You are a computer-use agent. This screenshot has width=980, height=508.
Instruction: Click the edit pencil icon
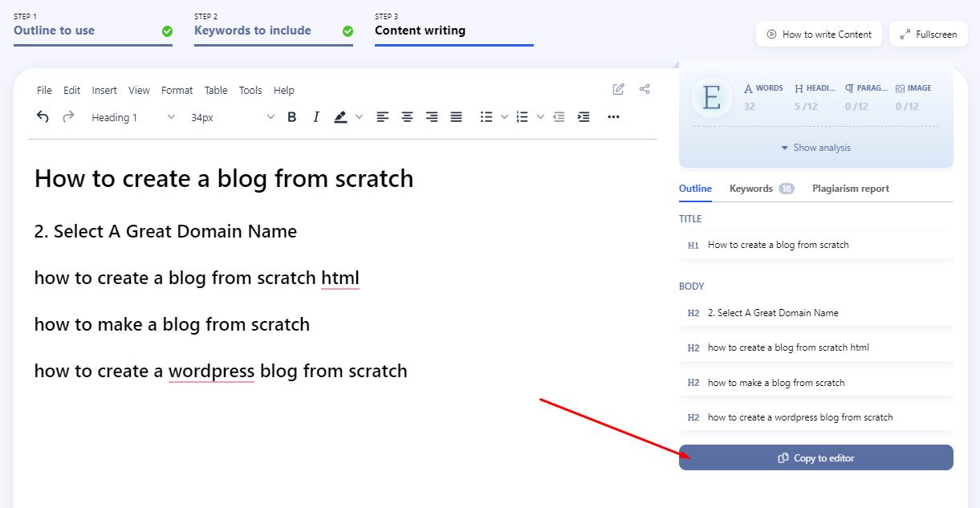click(618, 89)
